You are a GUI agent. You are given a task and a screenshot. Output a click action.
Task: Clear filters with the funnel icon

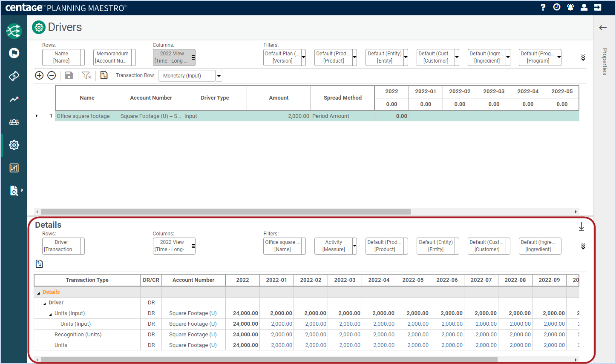point(86,75)
